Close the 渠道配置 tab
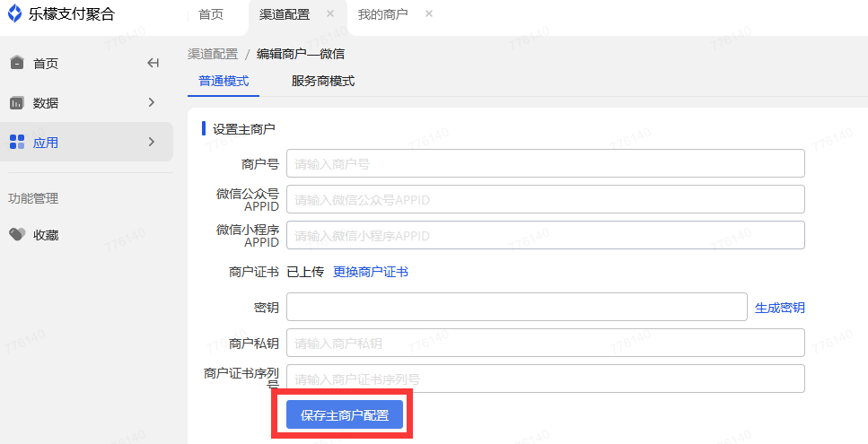 click(330, 13)
